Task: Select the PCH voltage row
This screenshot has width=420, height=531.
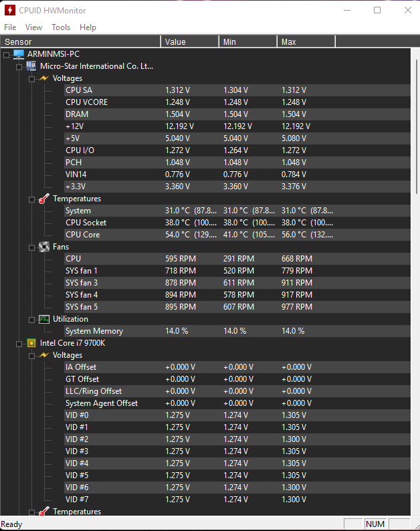Action: [x=237, y=163]
